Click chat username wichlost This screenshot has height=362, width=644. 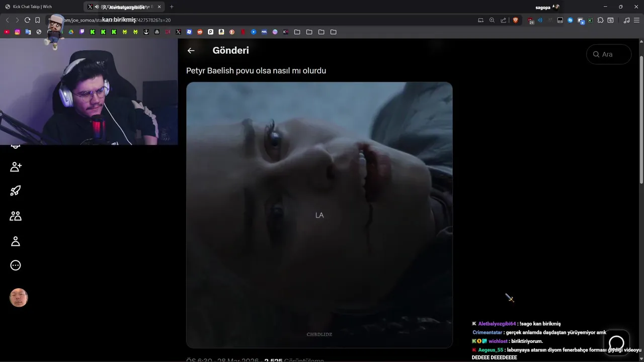(x=498, y=341)
